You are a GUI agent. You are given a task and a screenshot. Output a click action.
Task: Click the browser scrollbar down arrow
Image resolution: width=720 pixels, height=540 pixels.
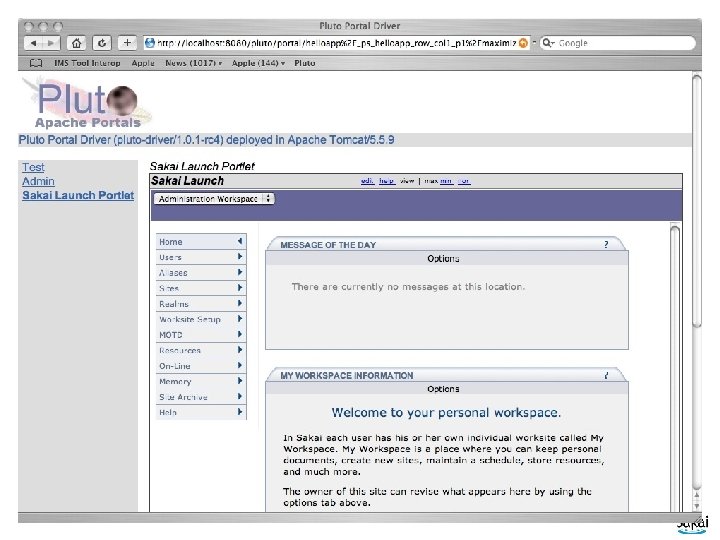coord(697,506)
